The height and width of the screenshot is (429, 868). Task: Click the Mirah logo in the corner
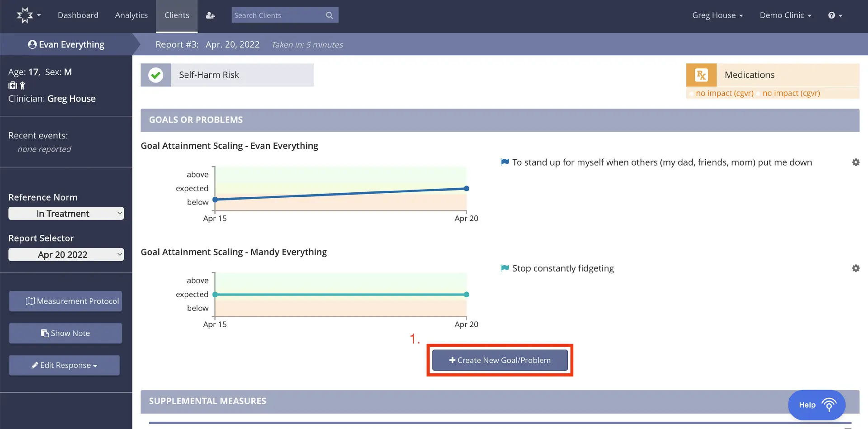click(25, 15)
